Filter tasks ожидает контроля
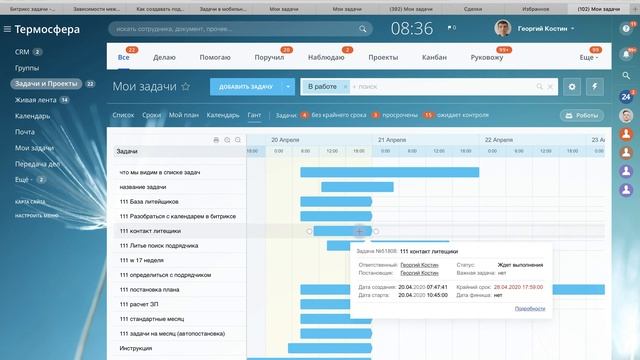The image size is (640, 360). 462,115
